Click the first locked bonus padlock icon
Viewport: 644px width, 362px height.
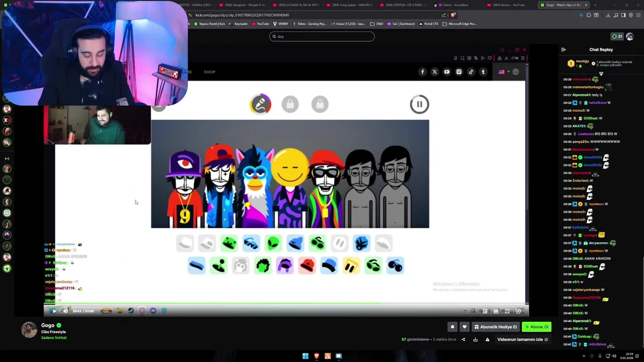(x=290, y=105)
